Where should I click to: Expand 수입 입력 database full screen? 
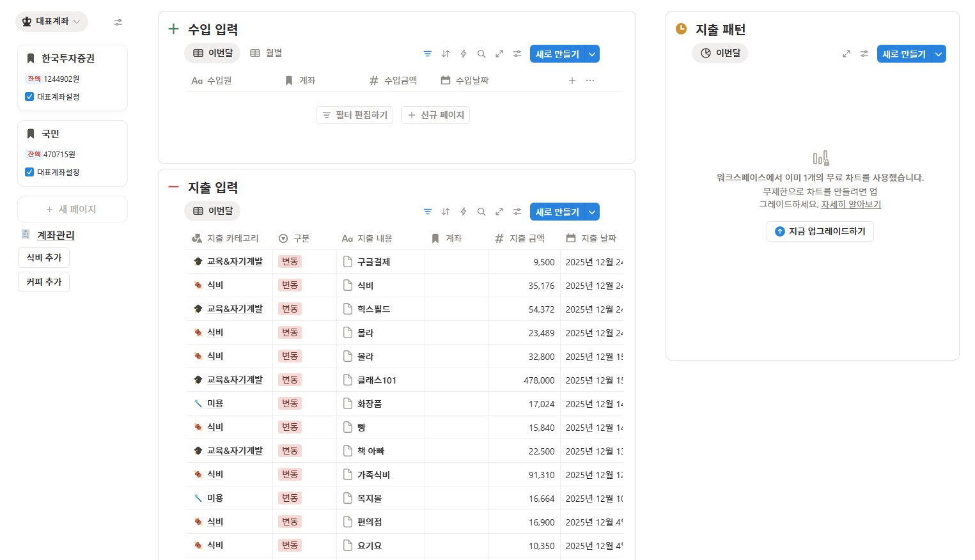tap(499, 54)
